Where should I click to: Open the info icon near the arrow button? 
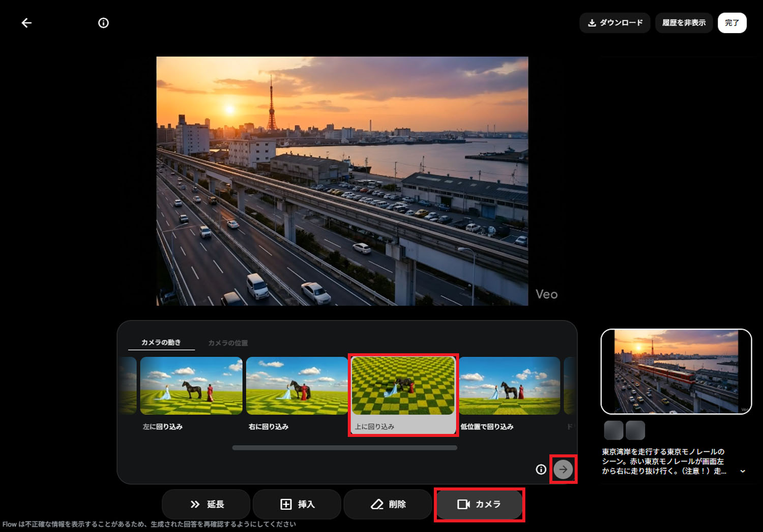coord(540,469)
